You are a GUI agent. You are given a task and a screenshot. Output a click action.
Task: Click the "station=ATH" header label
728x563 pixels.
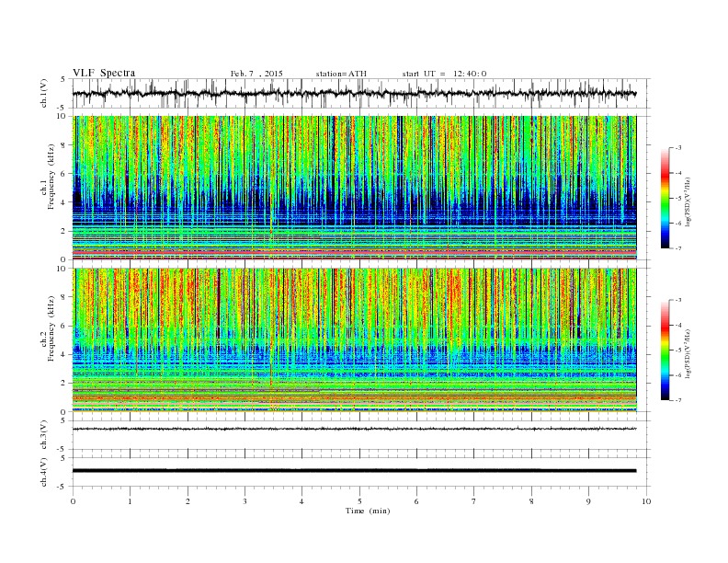(341, 74)
